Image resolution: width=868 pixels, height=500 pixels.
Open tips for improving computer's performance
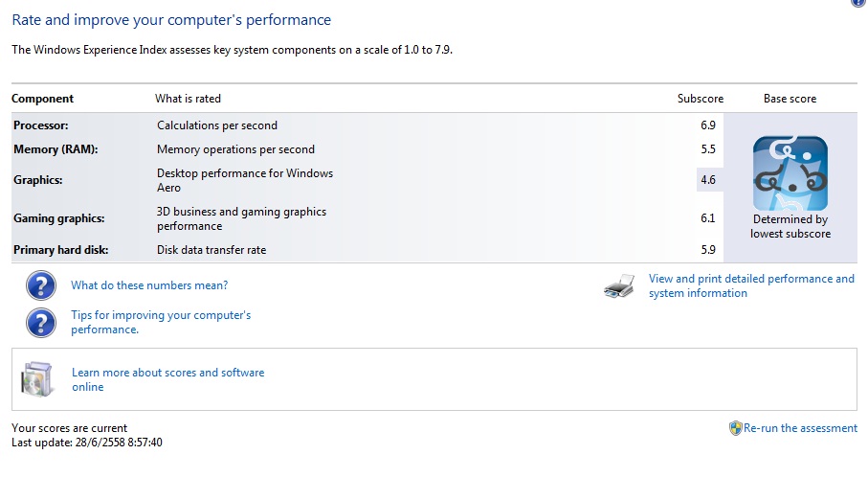(161, 322)
